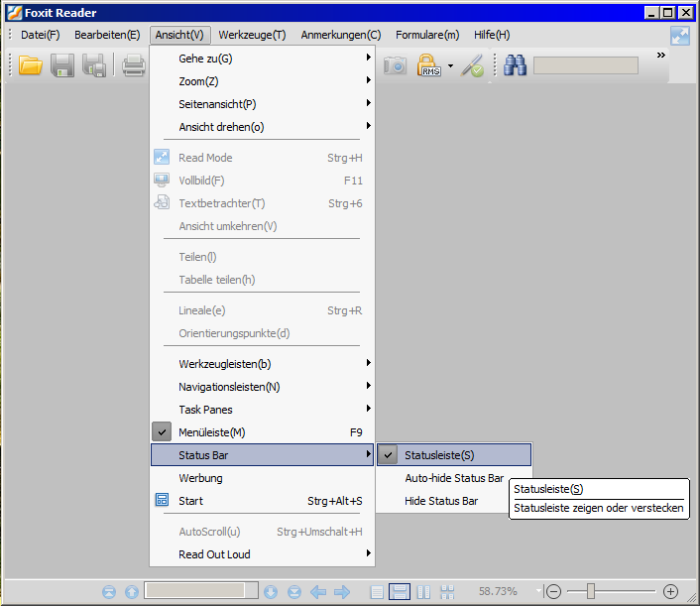Open the Hilfe(H) menu
This screenshot has width=700, height=606.
pos(492,35)
